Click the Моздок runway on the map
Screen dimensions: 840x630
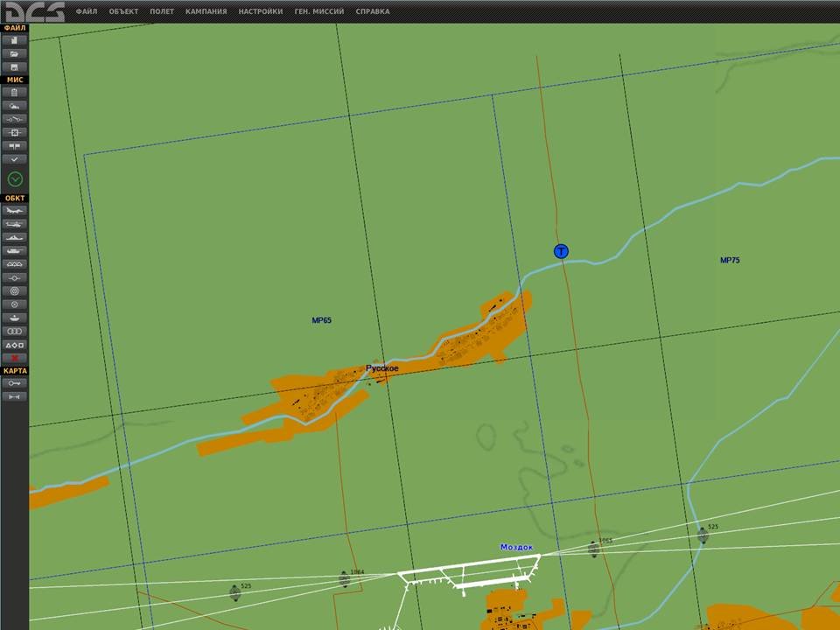point(469,565)
